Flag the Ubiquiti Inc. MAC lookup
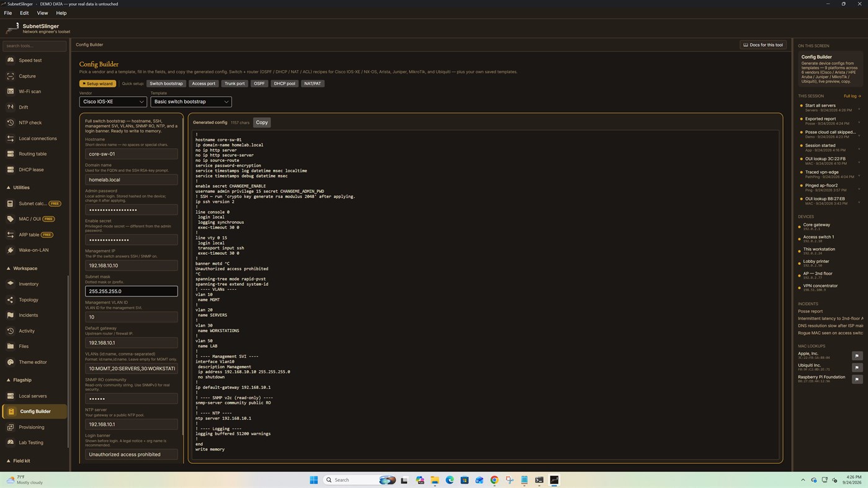 [x=857, y=367]
